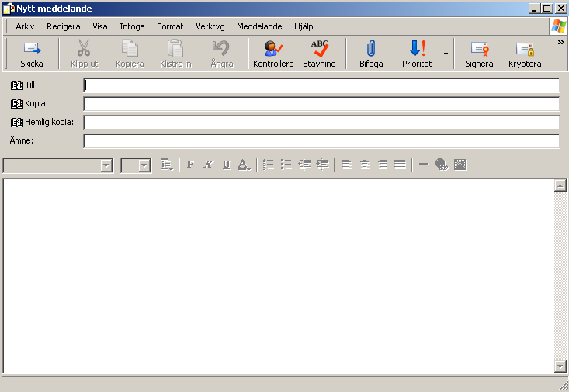Decrease indent of paragraph
569x392 pixels.
(x=304, y=165)
